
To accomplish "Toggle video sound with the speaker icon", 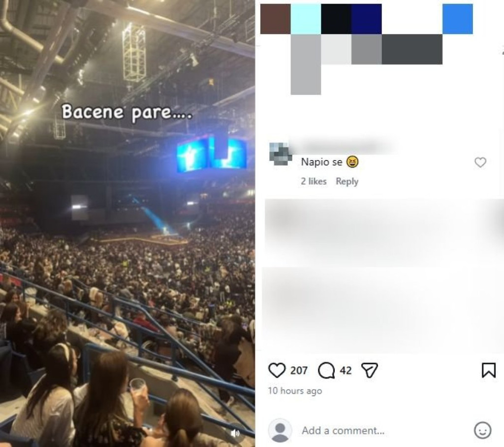I will pyautogui.click(x=235, y=433).
